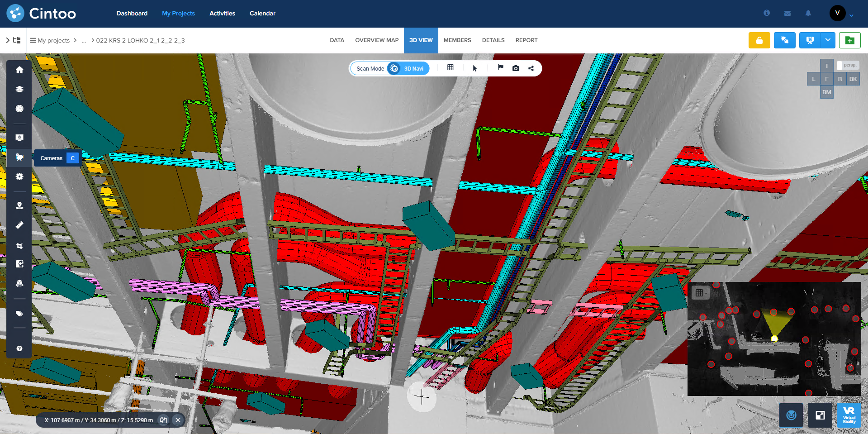
Task: Click the 022 KRS 2 LOHKO breadcrumb
Action: click(x=140, y=40)
